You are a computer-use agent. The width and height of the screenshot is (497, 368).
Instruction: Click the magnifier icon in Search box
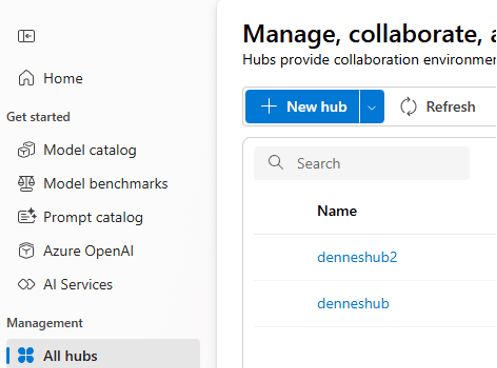point(276,163)
